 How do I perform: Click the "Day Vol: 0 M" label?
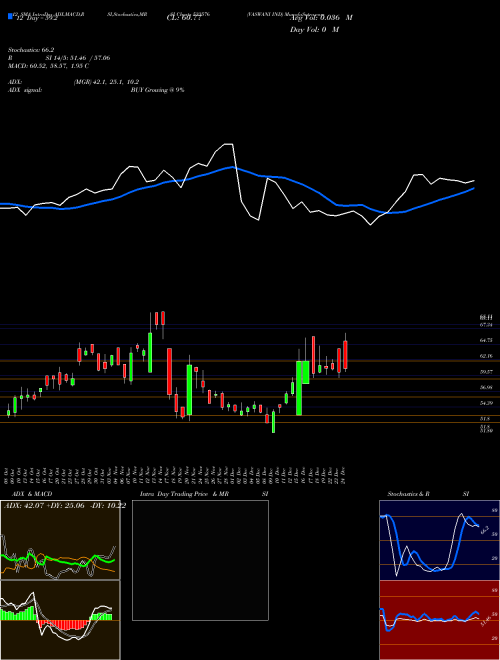click(314, 30)
